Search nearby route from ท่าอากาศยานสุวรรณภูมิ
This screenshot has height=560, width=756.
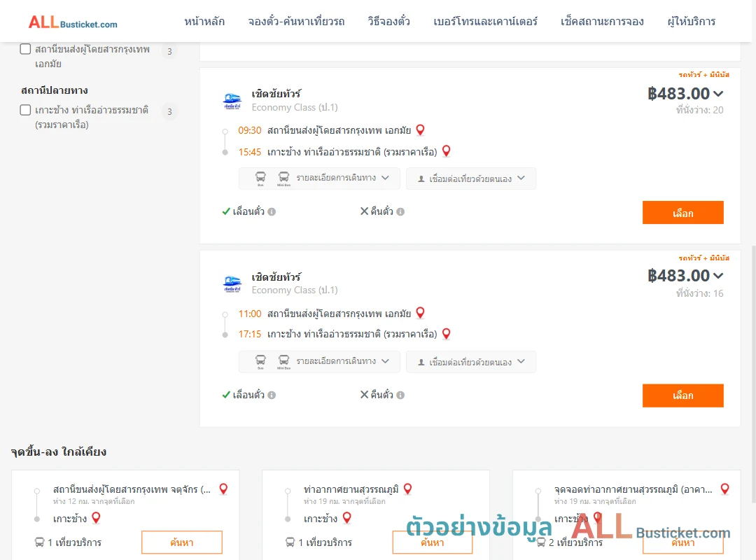coord(433,542)
